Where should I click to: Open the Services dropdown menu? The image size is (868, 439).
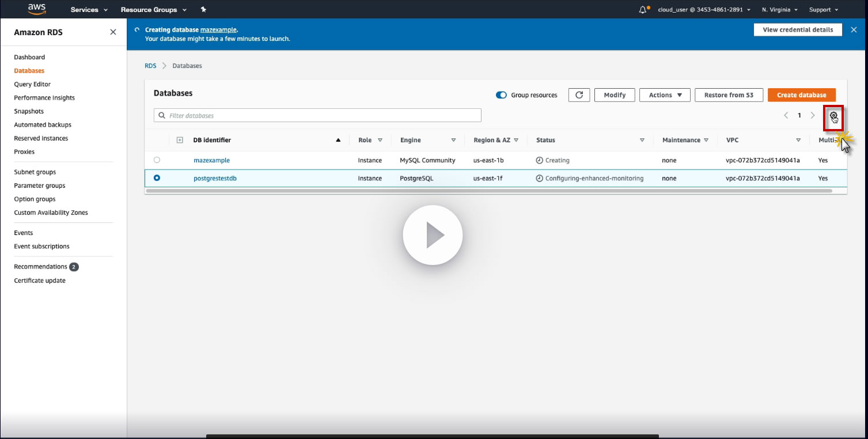point(89,10)
